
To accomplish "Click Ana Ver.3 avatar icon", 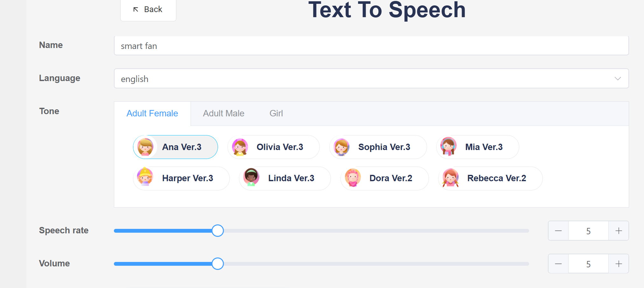I will pyautogui.click(x=145, y=147).
